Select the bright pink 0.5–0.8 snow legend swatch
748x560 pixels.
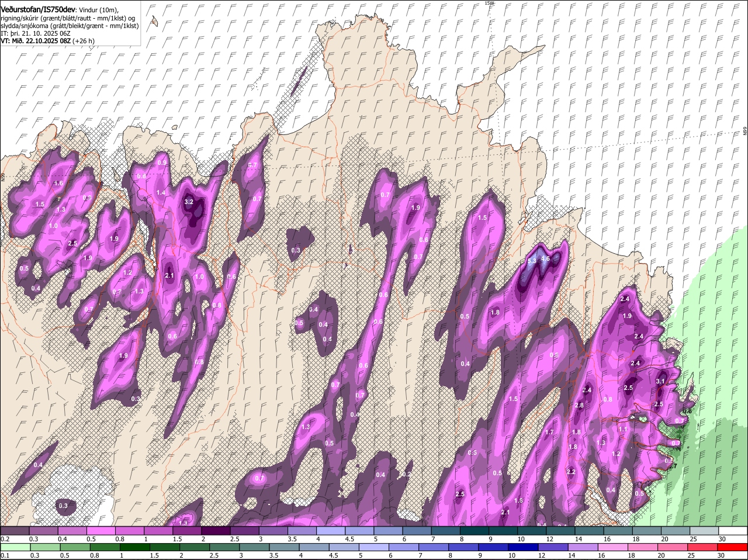tap(101, 531)
